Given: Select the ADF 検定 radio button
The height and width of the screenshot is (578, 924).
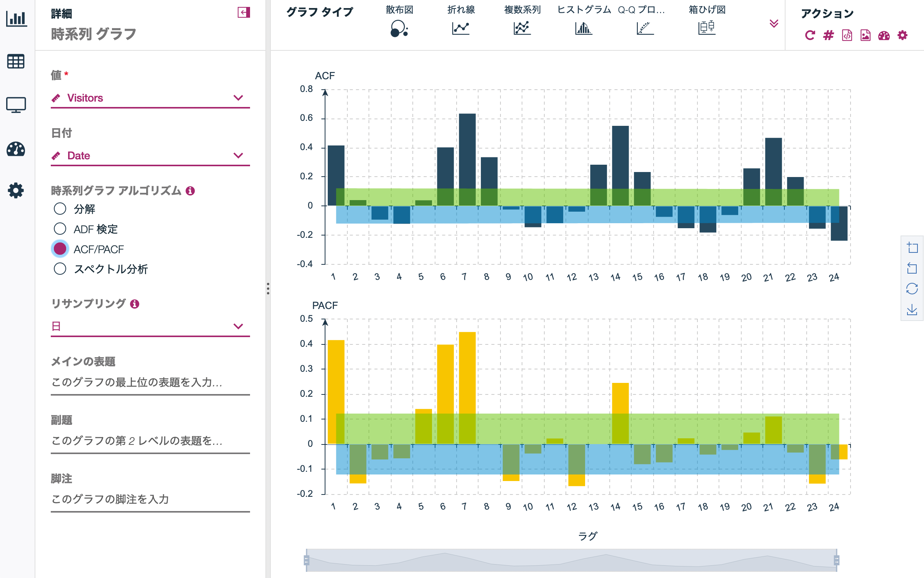Looking at the screenshot, I should (x=60, y=229).
